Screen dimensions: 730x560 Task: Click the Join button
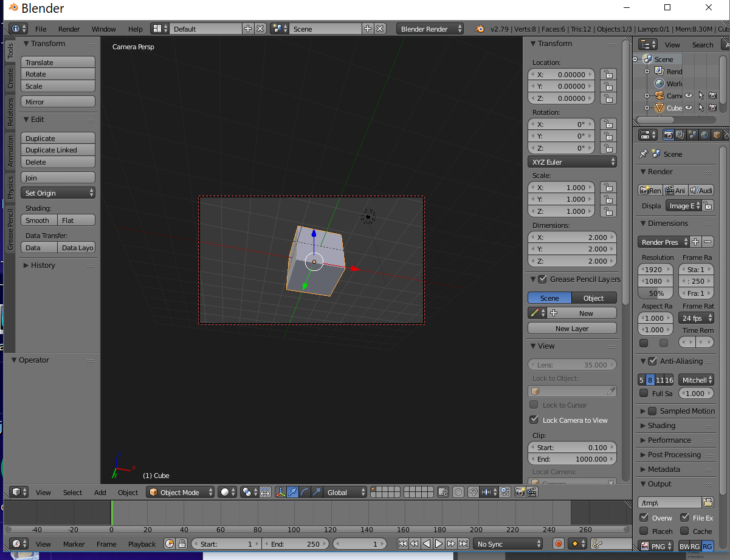click(58, 177)
